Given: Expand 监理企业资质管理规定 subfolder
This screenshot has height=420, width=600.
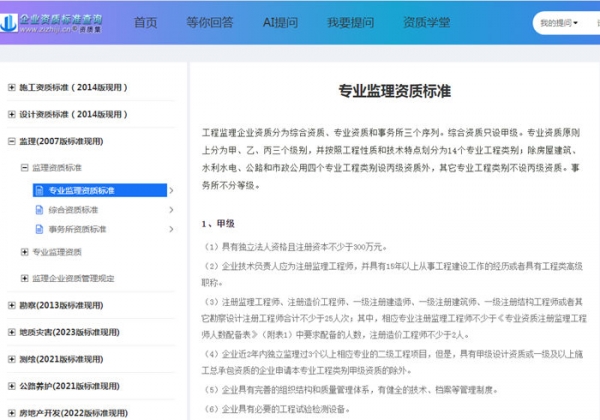Looking at the screenshot, I should click(x=24, y=278).
